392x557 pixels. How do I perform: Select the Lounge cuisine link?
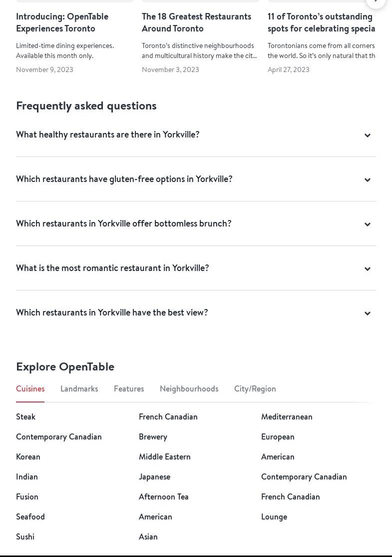coord(274,517)
